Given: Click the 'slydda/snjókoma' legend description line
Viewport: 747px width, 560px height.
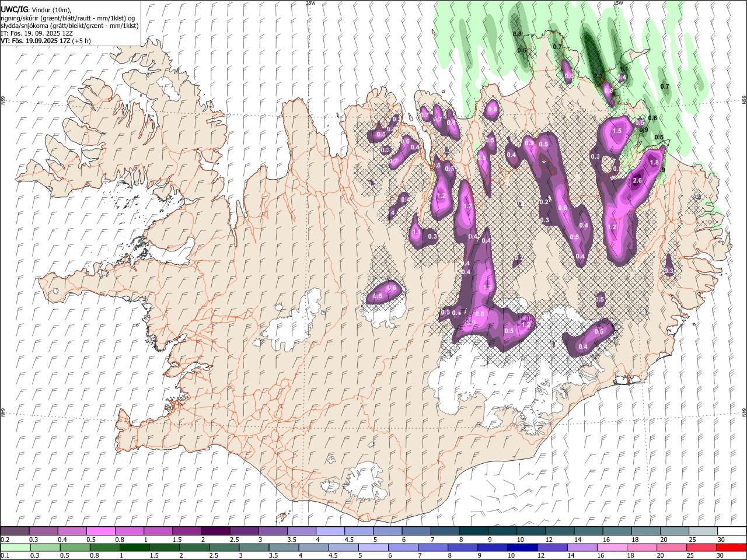Looking at the screenshot, I should click(69, 26).
